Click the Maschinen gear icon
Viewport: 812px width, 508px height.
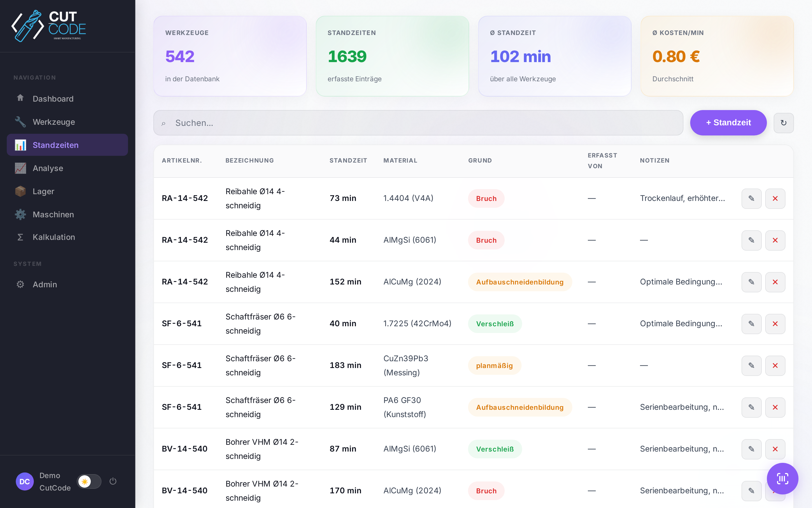(x=20, y=214)
